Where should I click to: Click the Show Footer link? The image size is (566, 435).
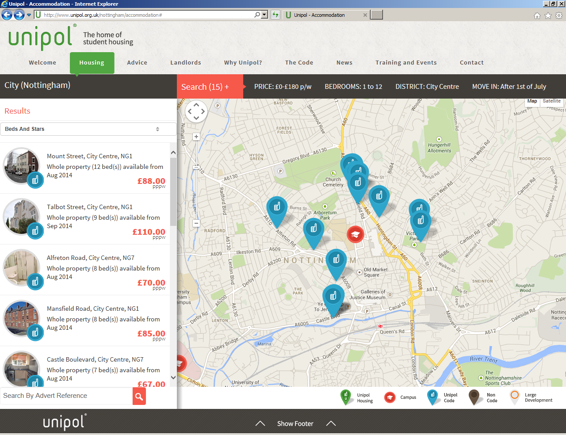click(295, 423)
